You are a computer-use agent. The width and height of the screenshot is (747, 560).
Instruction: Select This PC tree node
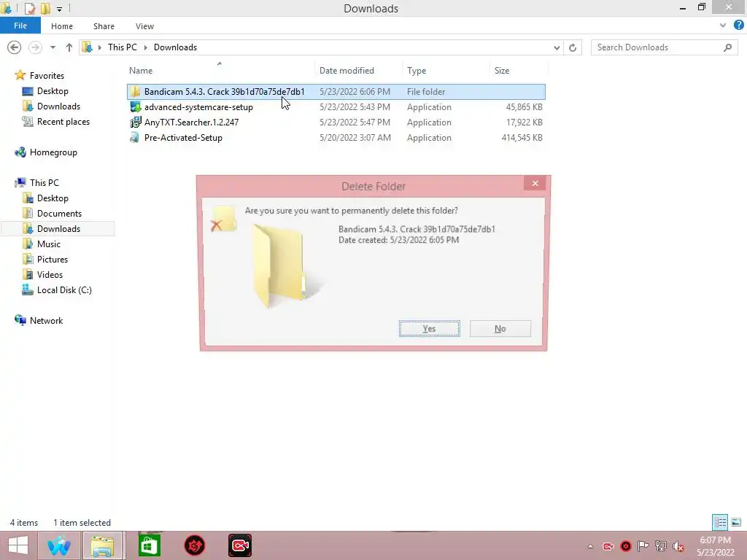pos(44,183)
